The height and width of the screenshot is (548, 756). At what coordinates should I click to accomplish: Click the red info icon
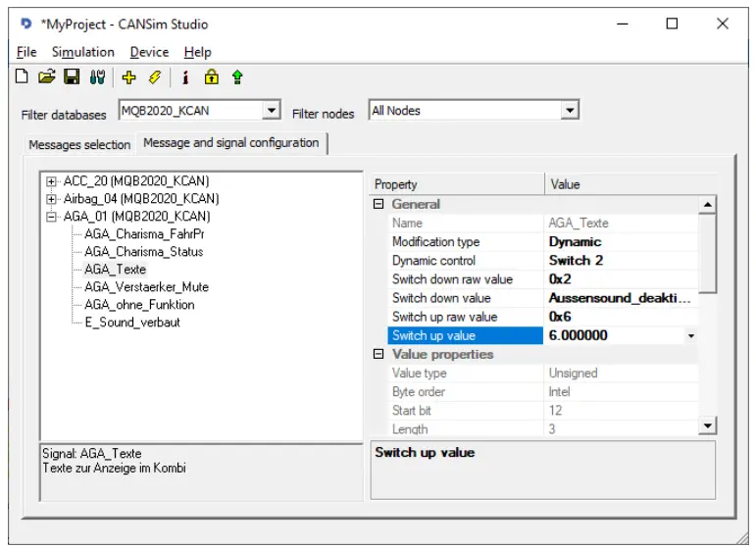[185, 77]
